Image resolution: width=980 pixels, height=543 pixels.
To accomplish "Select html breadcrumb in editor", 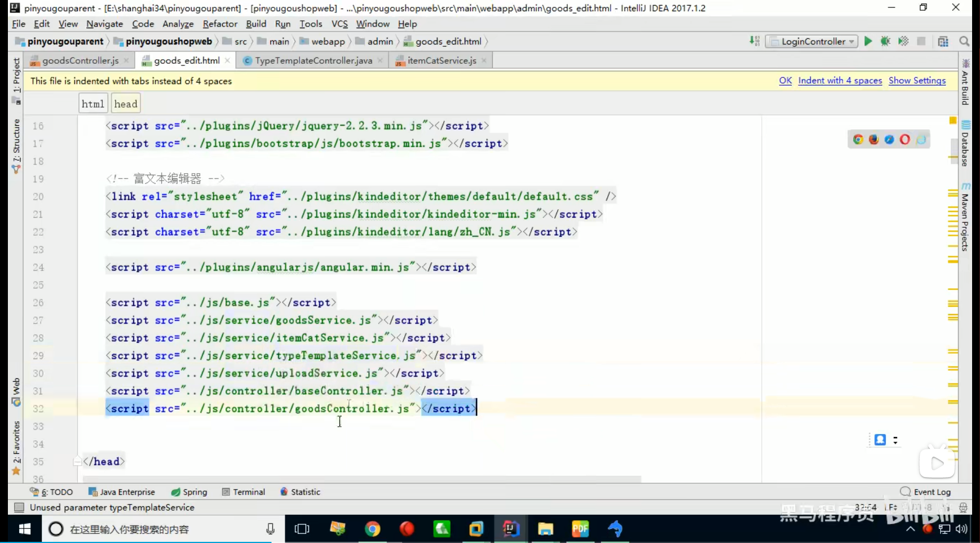I will pos(92,104).
